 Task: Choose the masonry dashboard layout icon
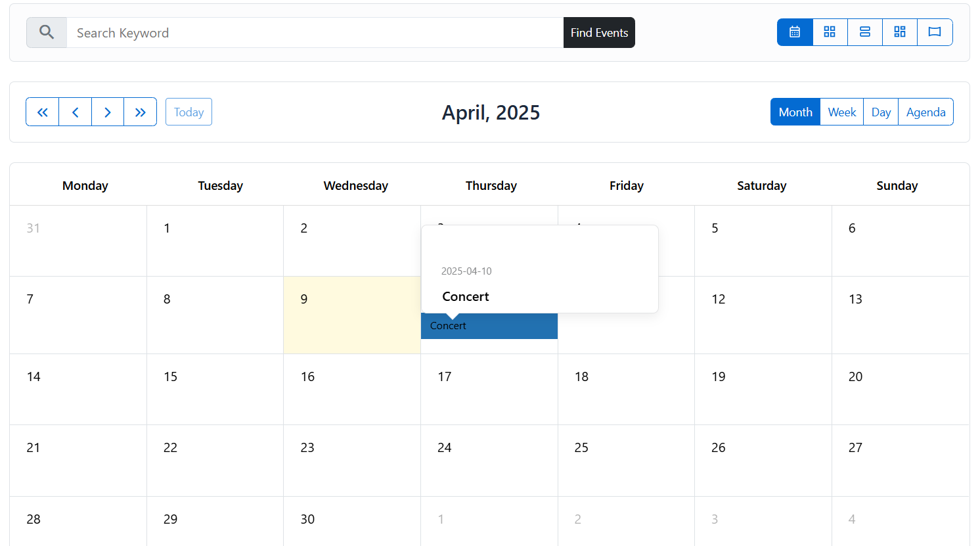click(900, 32)
